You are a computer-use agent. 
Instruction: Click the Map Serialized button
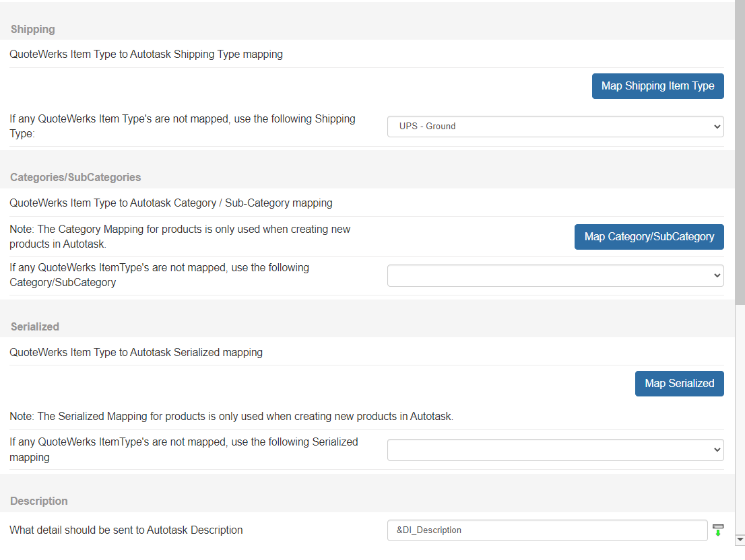680,384
